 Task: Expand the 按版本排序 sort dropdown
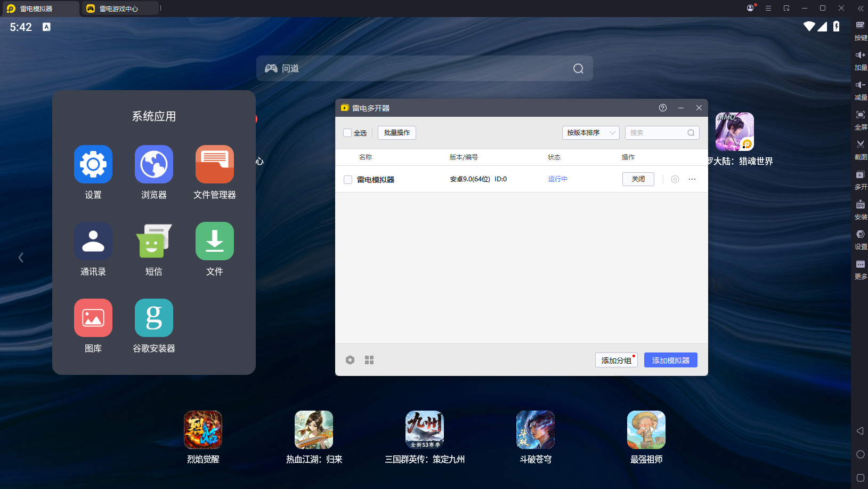coord(590,133)
